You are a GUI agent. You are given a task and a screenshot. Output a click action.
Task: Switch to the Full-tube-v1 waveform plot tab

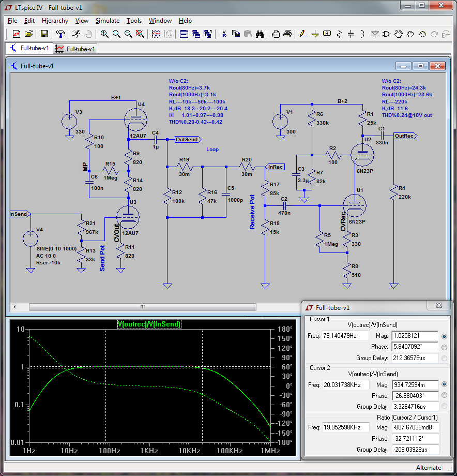click(x=76, y=49)
